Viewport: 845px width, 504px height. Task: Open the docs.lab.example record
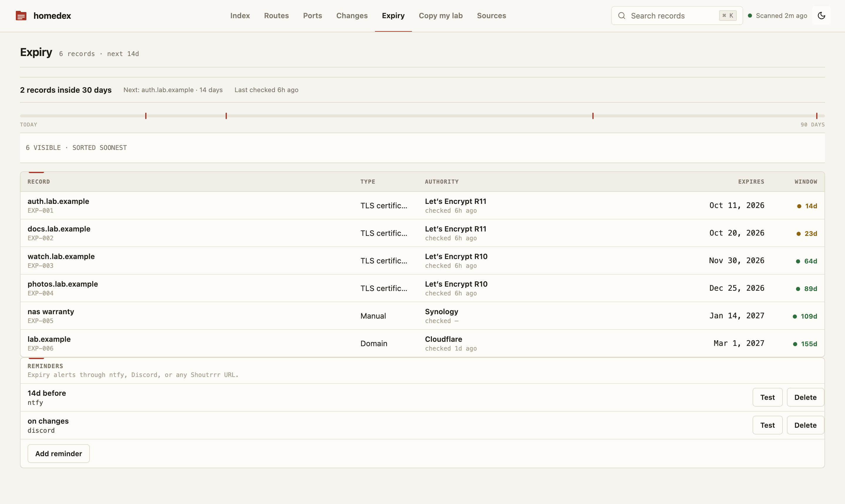[x=422, y=233]
